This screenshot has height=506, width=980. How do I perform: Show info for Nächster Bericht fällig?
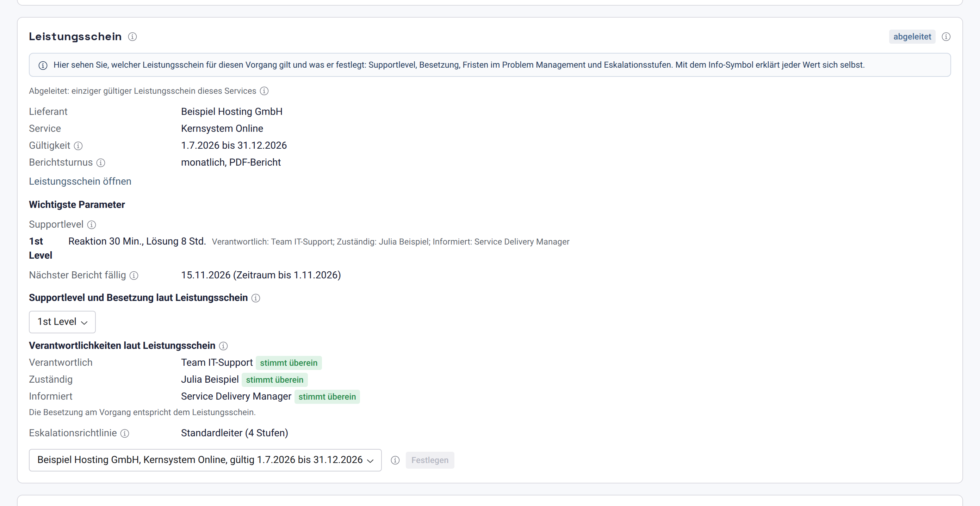tap(134, 276)
